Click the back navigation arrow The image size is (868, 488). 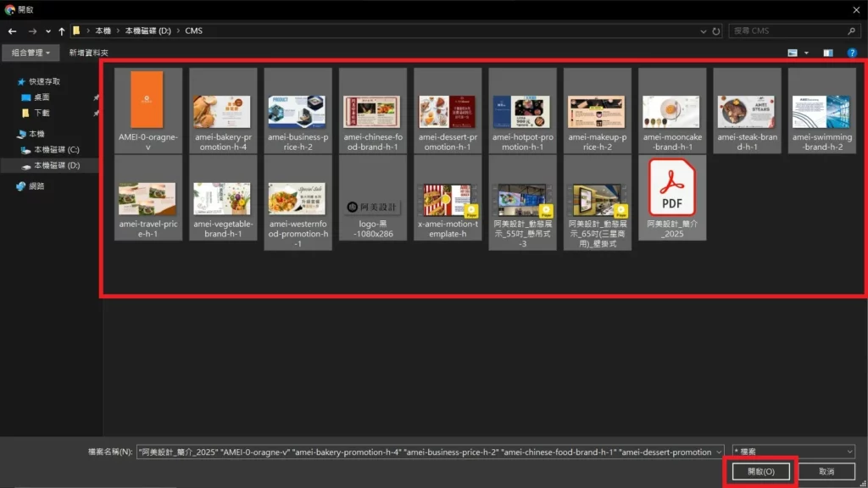click(12, 31)
